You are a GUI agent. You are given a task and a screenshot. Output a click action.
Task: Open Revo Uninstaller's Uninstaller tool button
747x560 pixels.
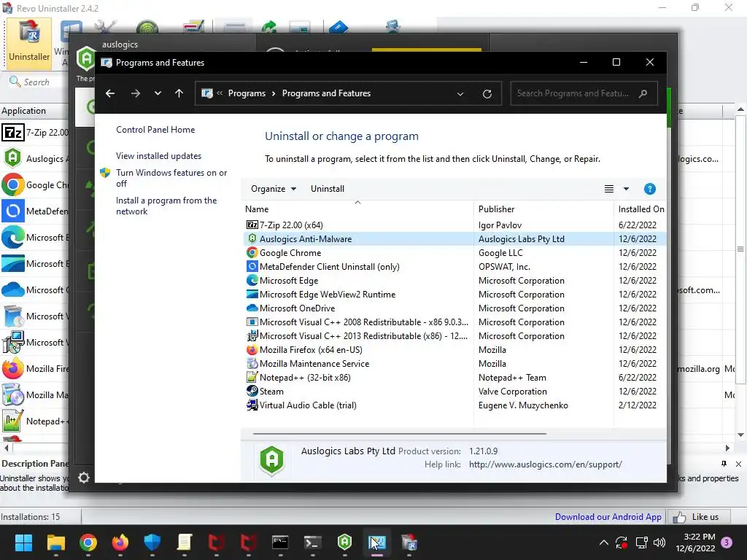point(29,43)
